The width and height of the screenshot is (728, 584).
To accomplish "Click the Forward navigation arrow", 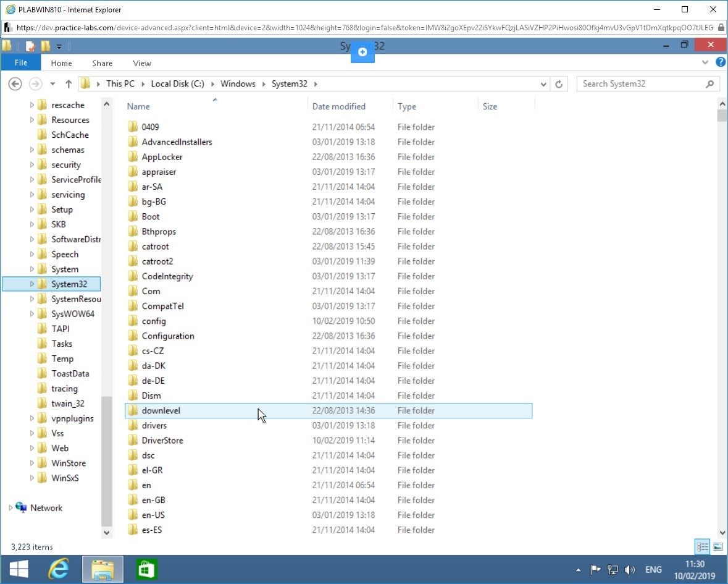I will pyautogui.click(x=35, y=83).
